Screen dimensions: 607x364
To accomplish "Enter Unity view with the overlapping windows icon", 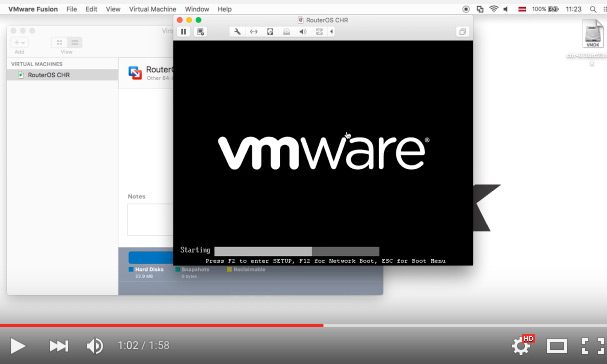I will [x=462, y=32].
